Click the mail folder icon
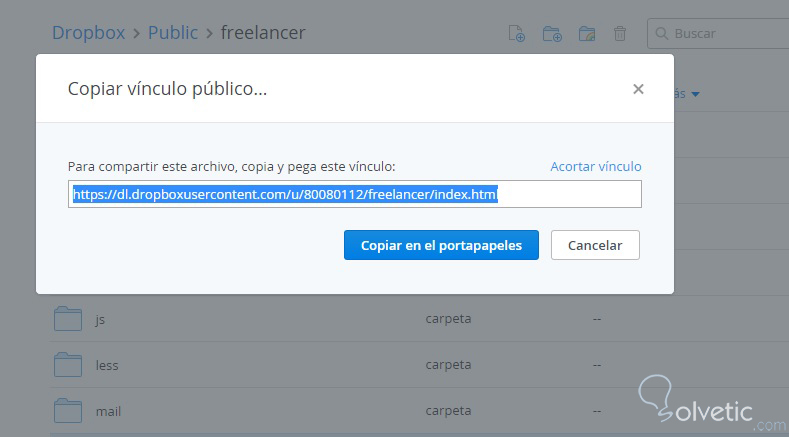 pos(68,411)
